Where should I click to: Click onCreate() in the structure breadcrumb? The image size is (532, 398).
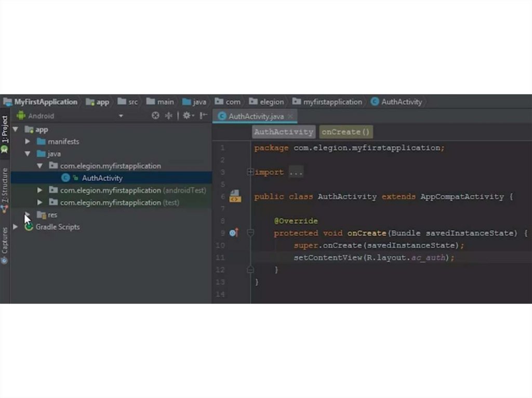pos(345,132)
